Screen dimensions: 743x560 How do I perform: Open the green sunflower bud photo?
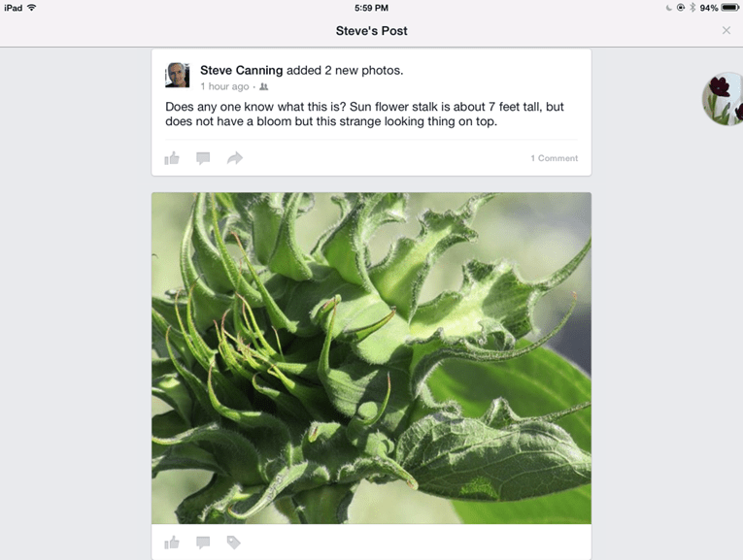[371, 358]
